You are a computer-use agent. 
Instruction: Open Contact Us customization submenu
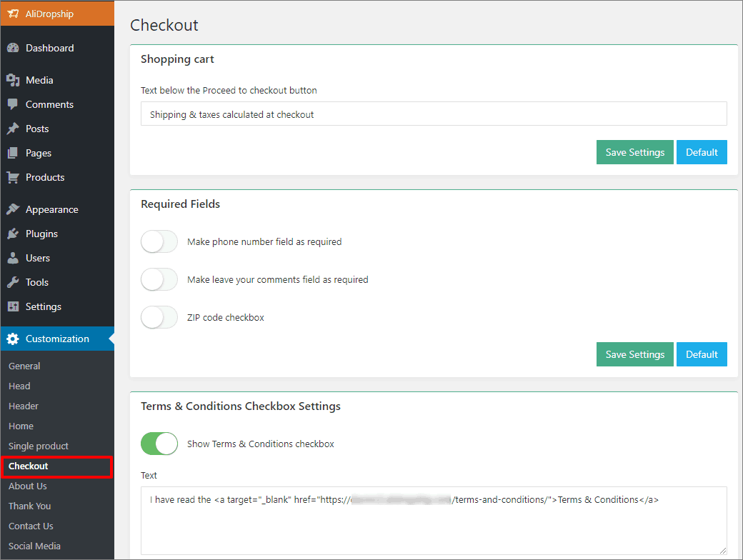pos(31,526)
